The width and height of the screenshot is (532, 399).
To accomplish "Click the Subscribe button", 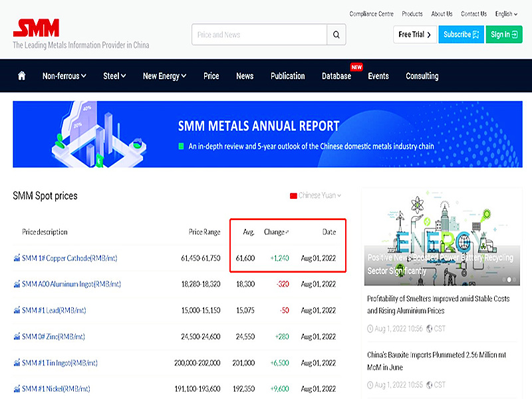I will tap(461, 35).
